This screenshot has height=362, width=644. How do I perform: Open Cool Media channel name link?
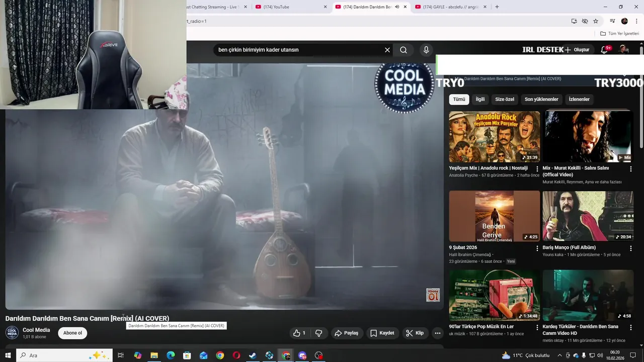36,330
